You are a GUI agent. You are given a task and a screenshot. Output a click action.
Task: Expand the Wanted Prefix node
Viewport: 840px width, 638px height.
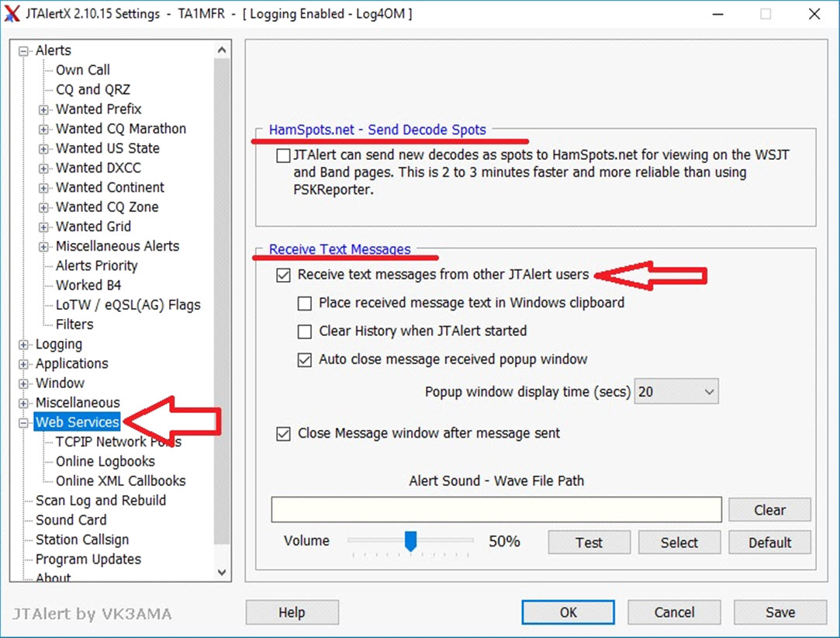43,110
